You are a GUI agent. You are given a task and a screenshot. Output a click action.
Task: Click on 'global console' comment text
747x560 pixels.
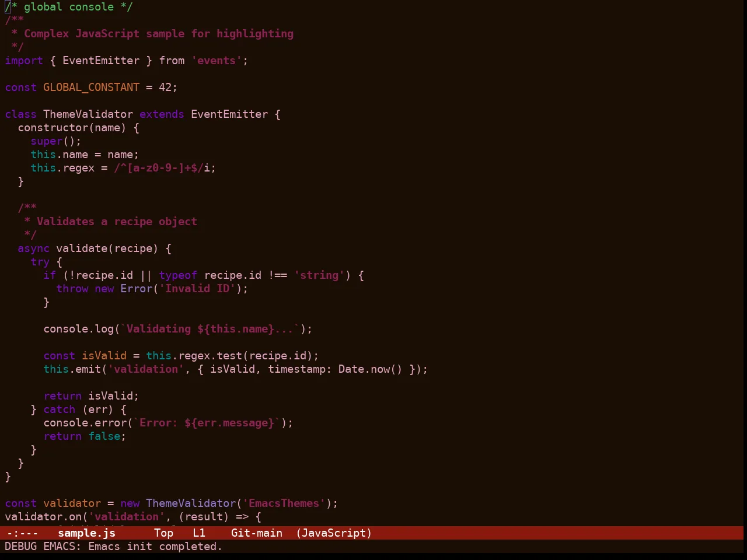pos(69,7)
